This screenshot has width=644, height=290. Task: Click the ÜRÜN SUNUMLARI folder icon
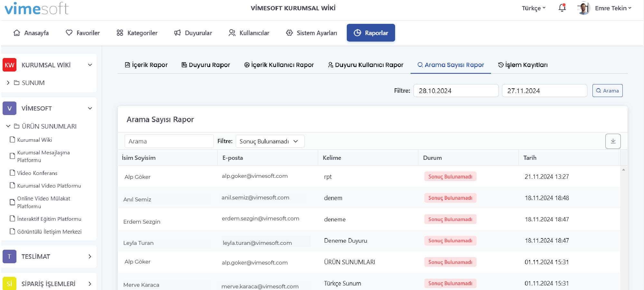pos(17,126)
